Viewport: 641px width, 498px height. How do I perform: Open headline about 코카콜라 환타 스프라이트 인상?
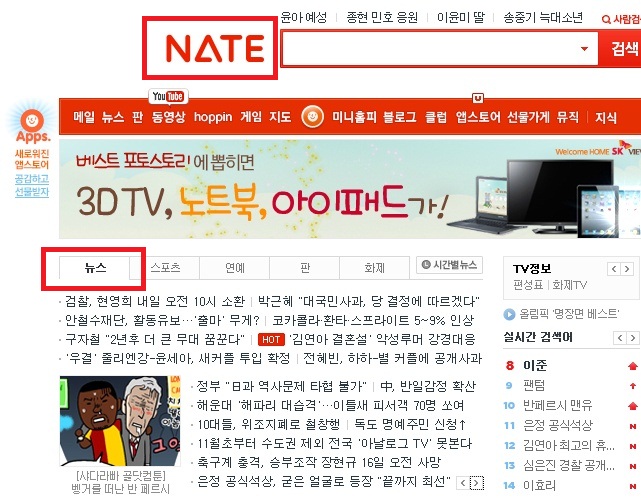[x=373, y=320]
